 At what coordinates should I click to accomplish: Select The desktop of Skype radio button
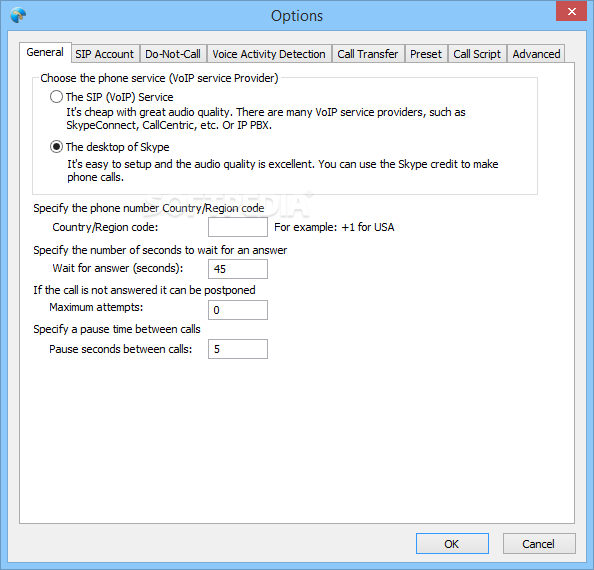(x=56, y=147)
